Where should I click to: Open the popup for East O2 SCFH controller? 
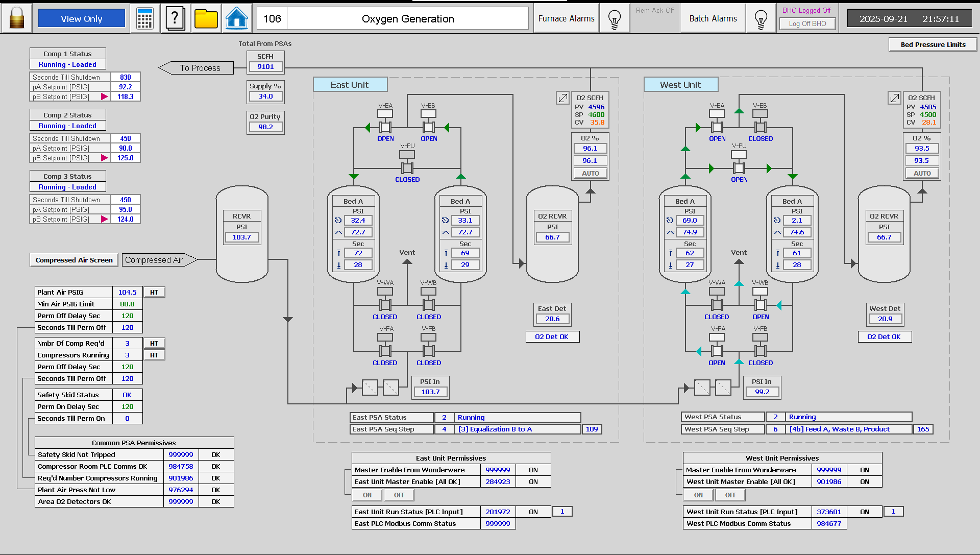(562, 98)
